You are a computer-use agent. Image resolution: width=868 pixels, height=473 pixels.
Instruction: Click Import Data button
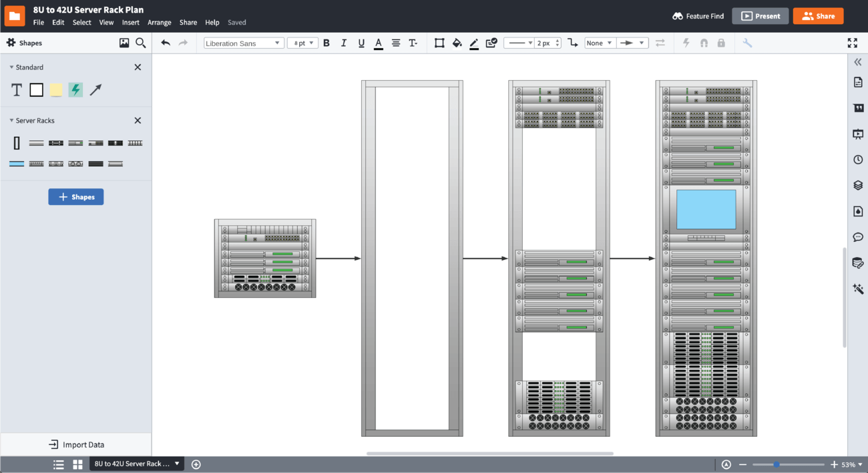pos(76,445)
